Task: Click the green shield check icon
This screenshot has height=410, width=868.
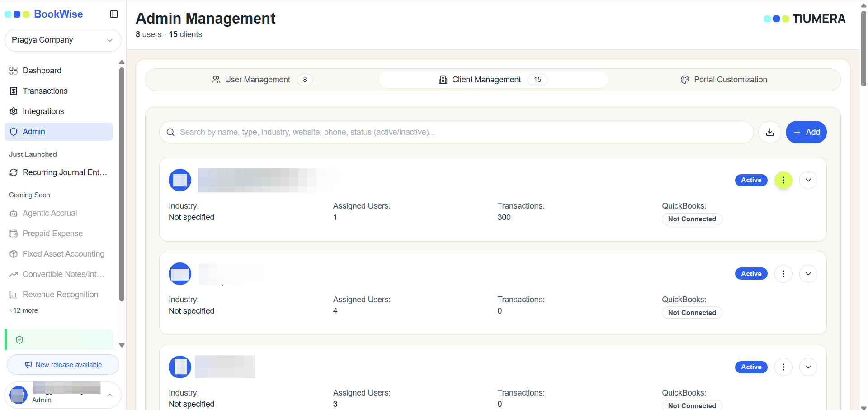Action: click(x=19, y=340)
